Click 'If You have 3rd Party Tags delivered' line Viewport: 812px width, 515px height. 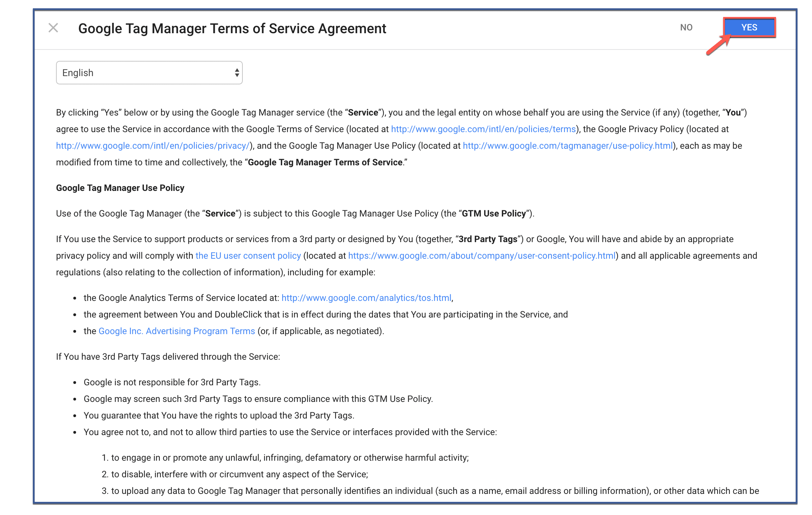[x=168, y=357]
